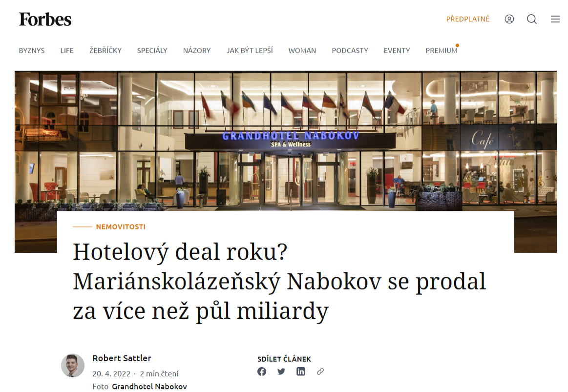This screenshot has width=568, height=392.
Task: Open Premium section
Action: (x=441, y=51)
